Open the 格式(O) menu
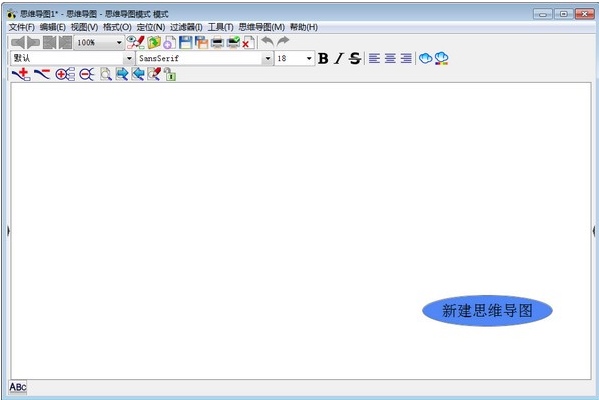 click(117, 27)
